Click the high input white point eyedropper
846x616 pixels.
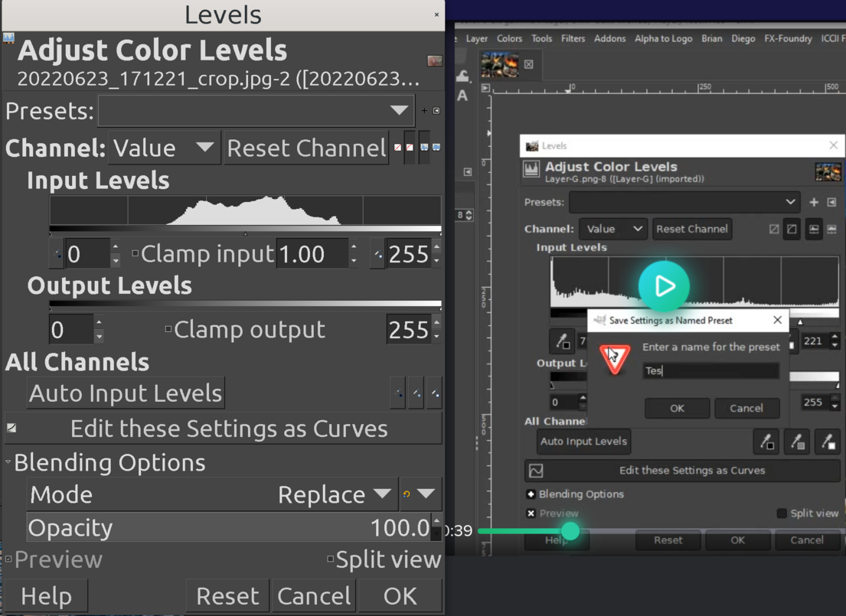pyautogui.click(x=377, y=254)
